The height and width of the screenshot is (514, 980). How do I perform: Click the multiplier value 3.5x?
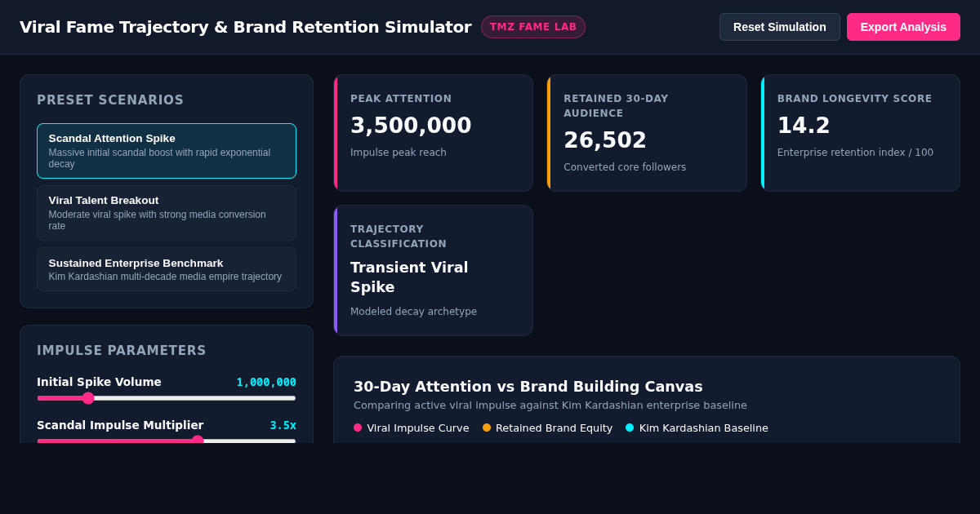pos(283,425)
